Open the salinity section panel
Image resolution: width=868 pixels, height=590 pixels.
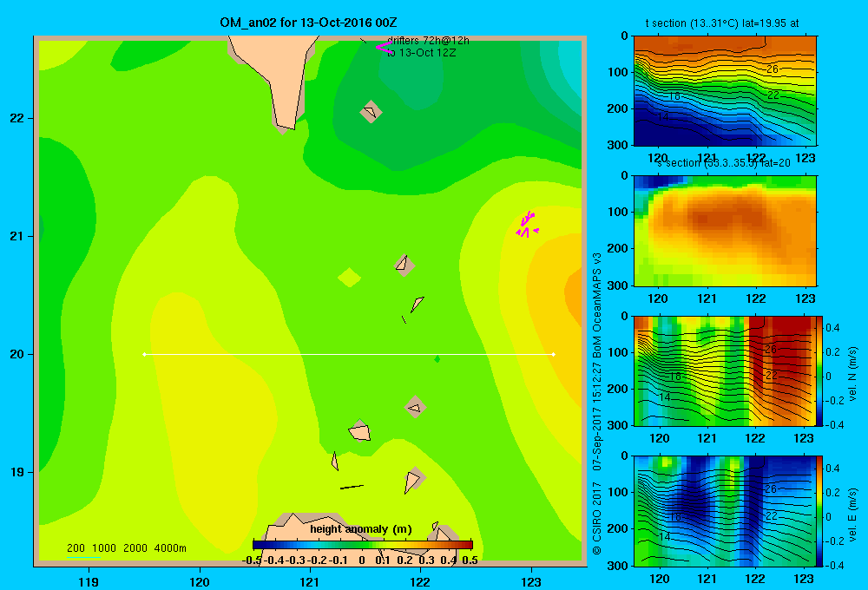(x=725, y=231)
